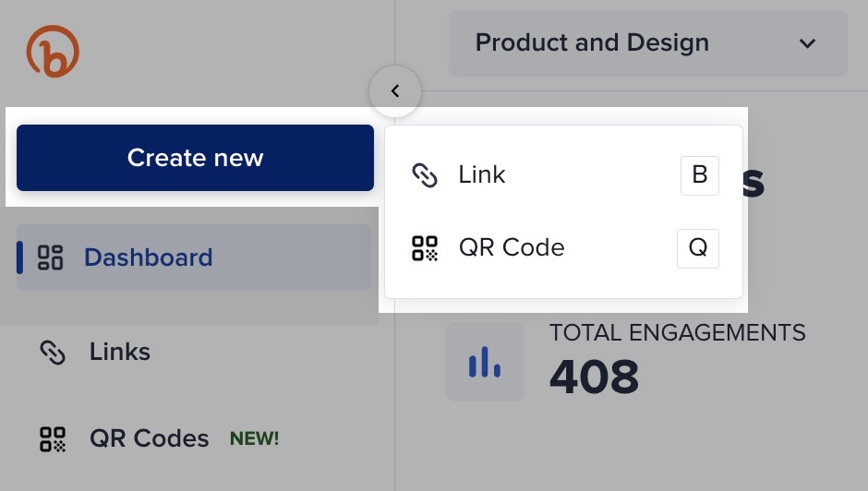Viewport: 868px width, 491px height.
Task: Click the Create new button
Action: pos(195,158)
